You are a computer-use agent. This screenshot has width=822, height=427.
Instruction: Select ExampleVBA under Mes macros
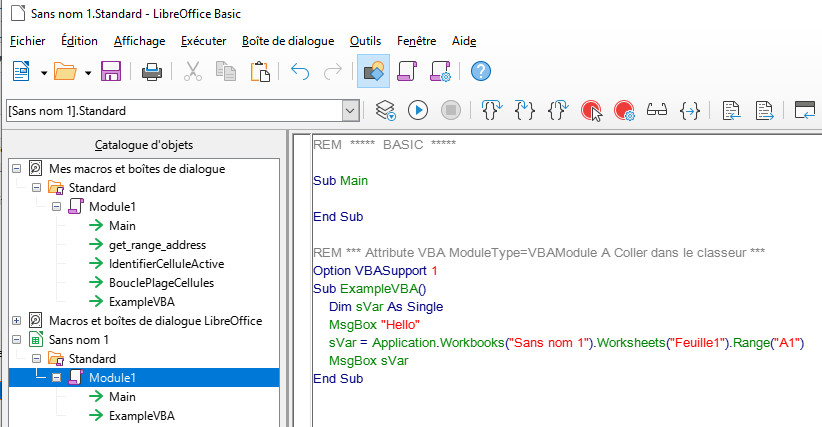coord(142,302)
